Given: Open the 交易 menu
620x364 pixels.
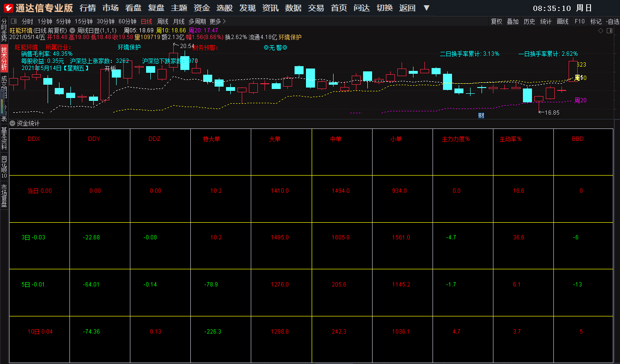Looking at the screenshot, I should 316,8.
